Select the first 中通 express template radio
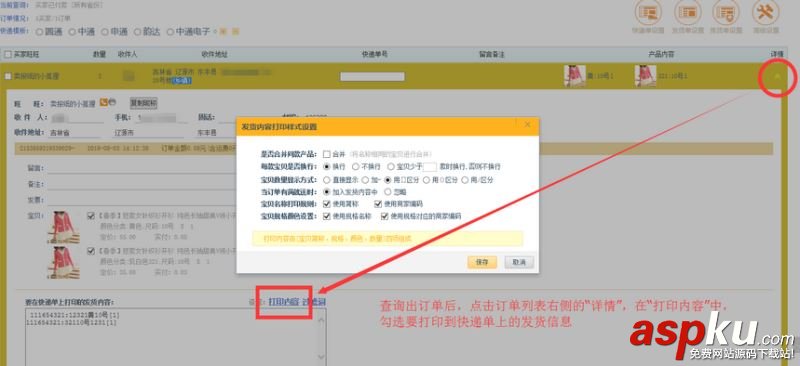This screenshot has width=800, height=366. pyautogui.click(x=72, y=32)
